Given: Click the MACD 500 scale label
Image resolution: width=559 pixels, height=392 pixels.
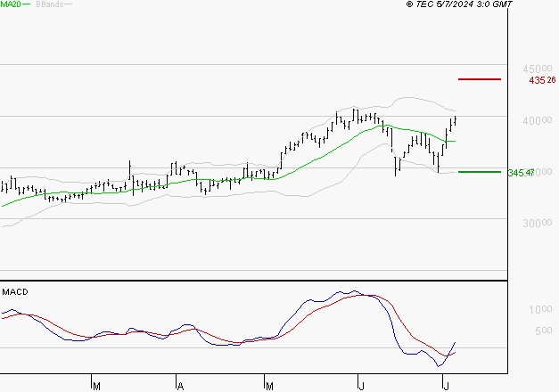Looking at the screenshot, I should pos(544,331).
